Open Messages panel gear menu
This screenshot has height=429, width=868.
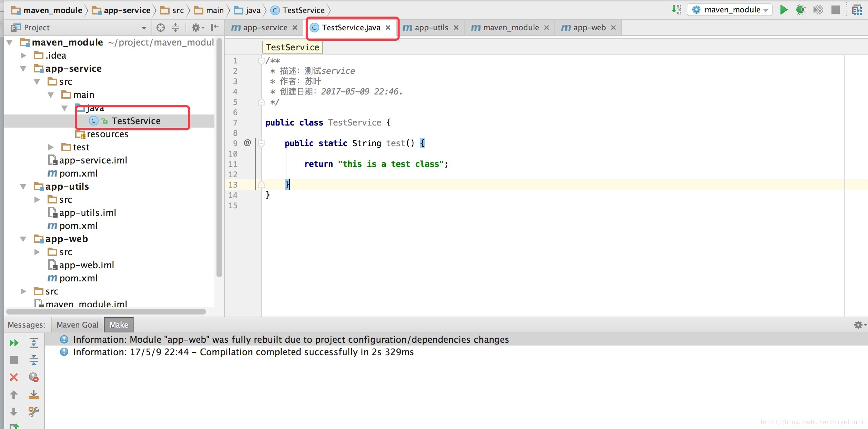coord(860,325)
